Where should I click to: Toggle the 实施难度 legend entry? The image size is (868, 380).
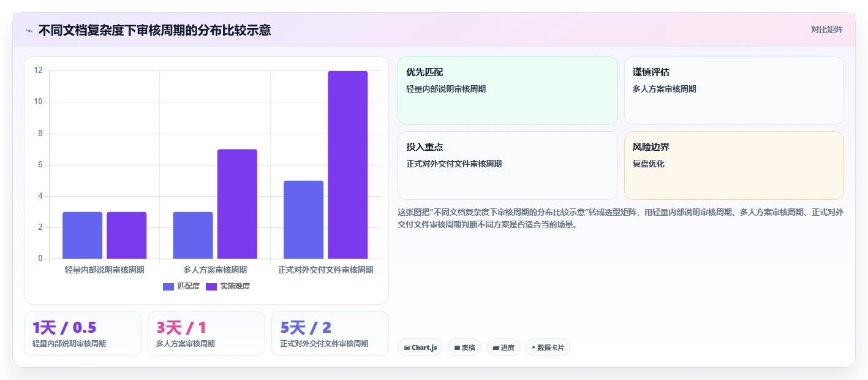point(228,286)
